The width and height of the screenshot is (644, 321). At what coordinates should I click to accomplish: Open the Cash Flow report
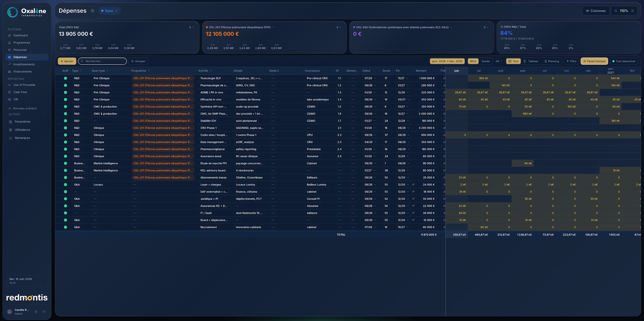pos(20,92)
